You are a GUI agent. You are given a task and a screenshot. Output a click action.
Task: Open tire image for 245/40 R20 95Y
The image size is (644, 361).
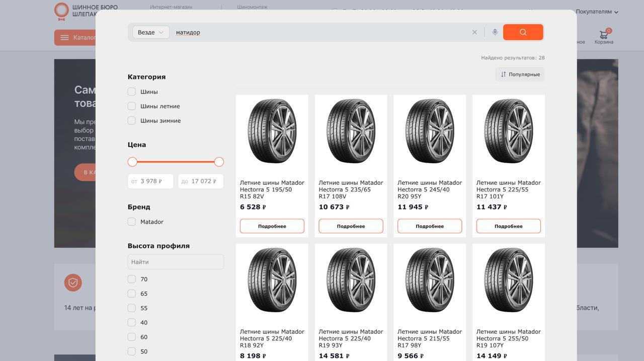click(x=430, y=131)
